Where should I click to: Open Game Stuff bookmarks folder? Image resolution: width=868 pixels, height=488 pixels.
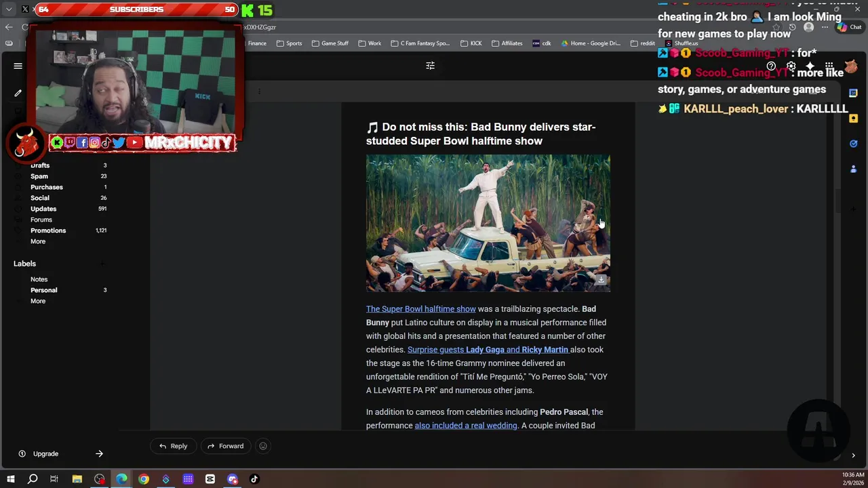pyautogui.click(x=330, y=43)
